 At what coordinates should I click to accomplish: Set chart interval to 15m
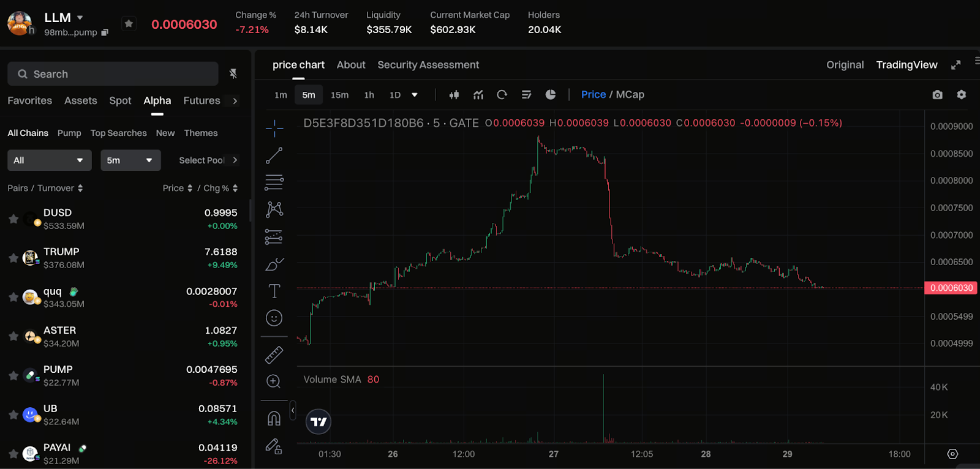click(339, 95)
